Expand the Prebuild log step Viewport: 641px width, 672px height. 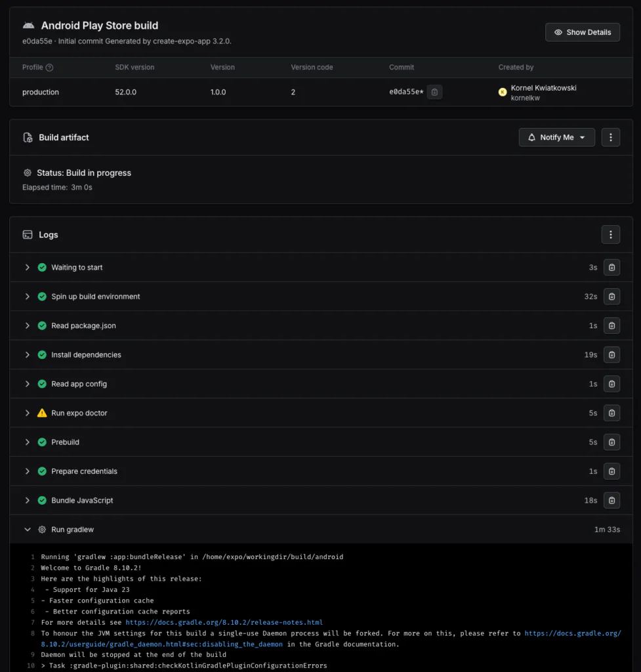[x=28, y=442]
